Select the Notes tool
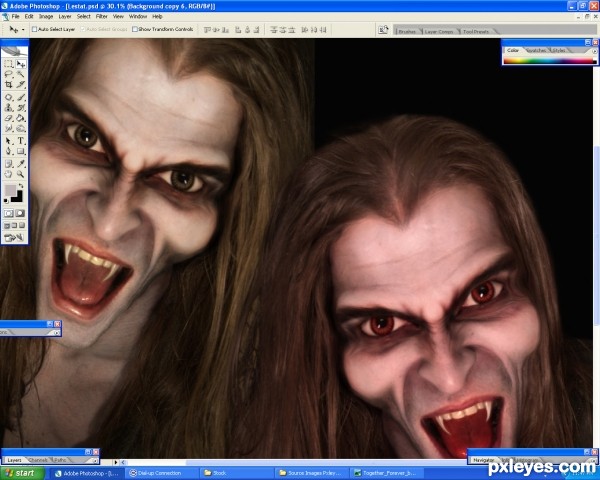The width and height of the screenshot is (600, 480). tap(8, 164)
